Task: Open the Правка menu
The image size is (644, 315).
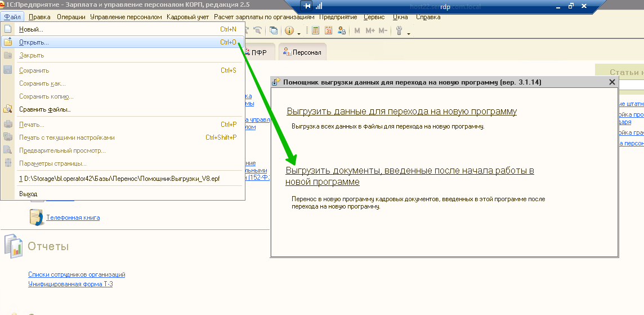Action: 39,17
